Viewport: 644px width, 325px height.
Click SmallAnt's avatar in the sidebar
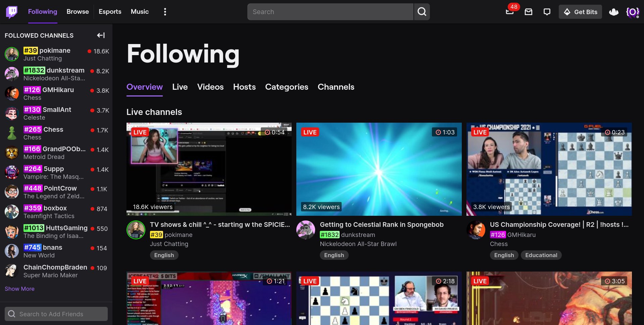tap(12, 113)
